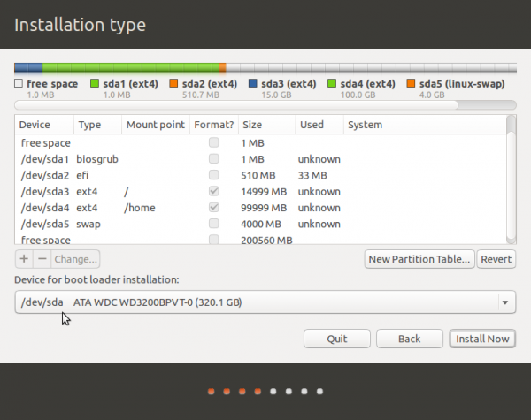Image resolution: width=531 pixels, height=420 pixels.
Task: Click the free space white legend icon
Action: click(19, 84)
